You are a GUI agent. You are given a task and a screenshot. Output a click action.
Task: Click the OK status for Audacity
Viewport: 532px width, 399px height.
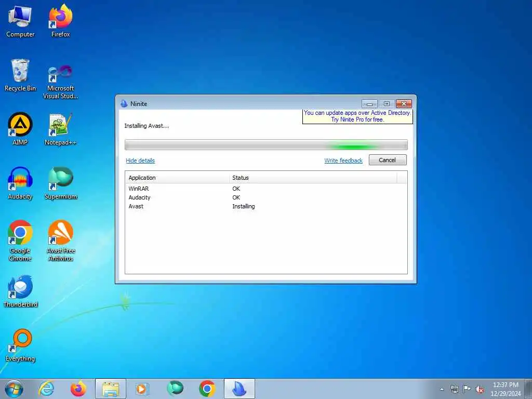tap(236, 197)
